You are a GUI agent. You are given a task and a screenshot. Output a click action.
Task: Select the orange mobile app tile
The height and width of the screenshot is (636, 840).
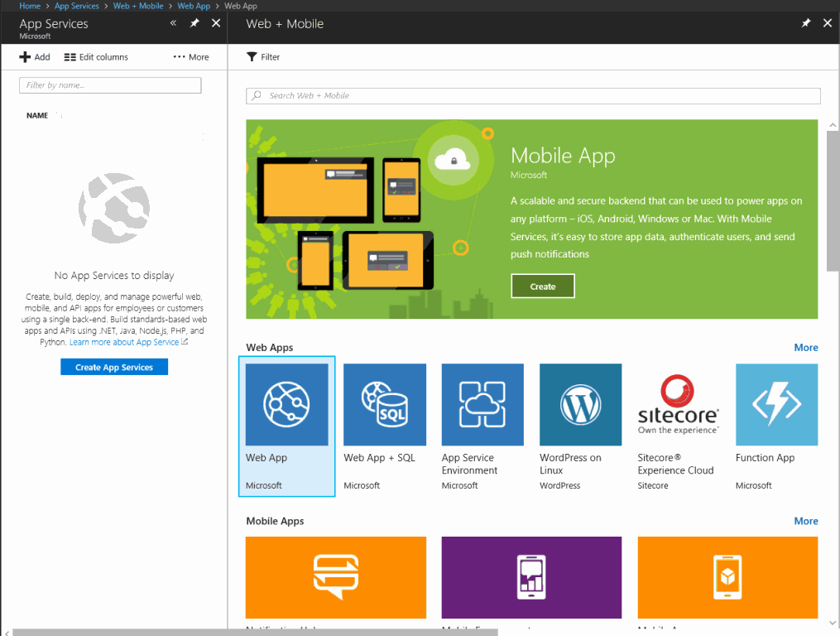[727, 577]
